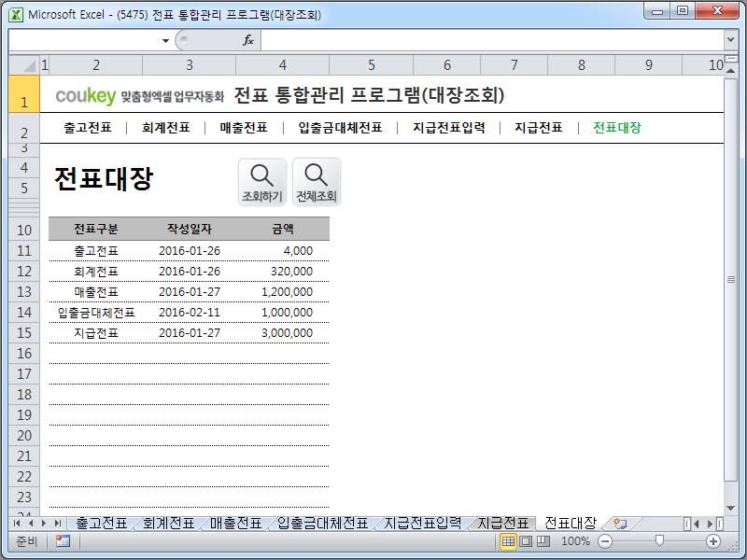
Task: Click the vertical scrollbar thumb
Action: tap(730, 280)
